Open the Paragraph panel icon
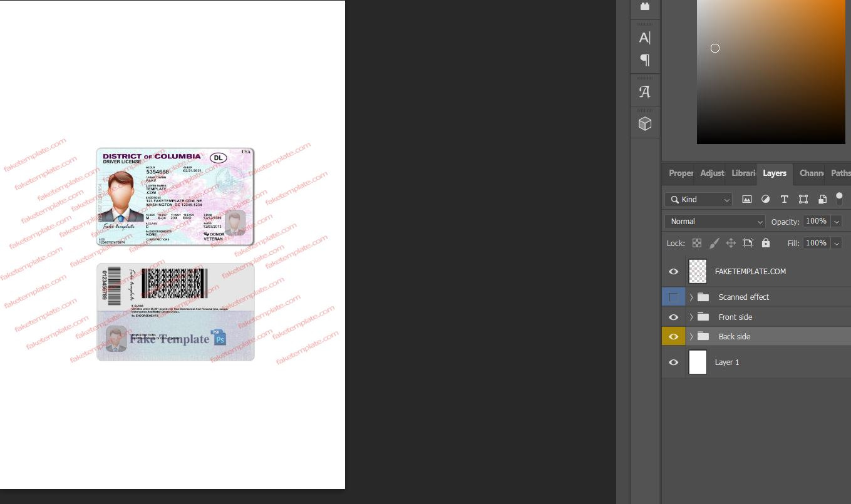 tap(645, 60)
